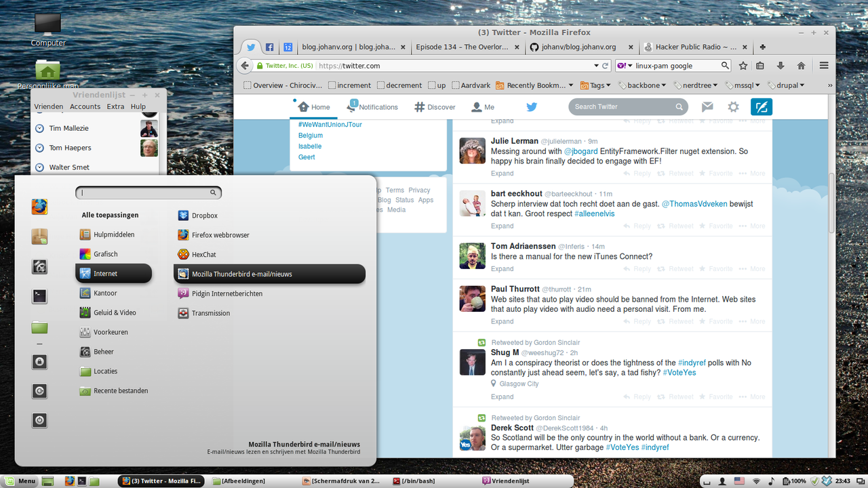Open search engine dropdown in Firefox search box
Image resolution: width=868 pixels, height=488 pixels.
[x=625, y=66]
